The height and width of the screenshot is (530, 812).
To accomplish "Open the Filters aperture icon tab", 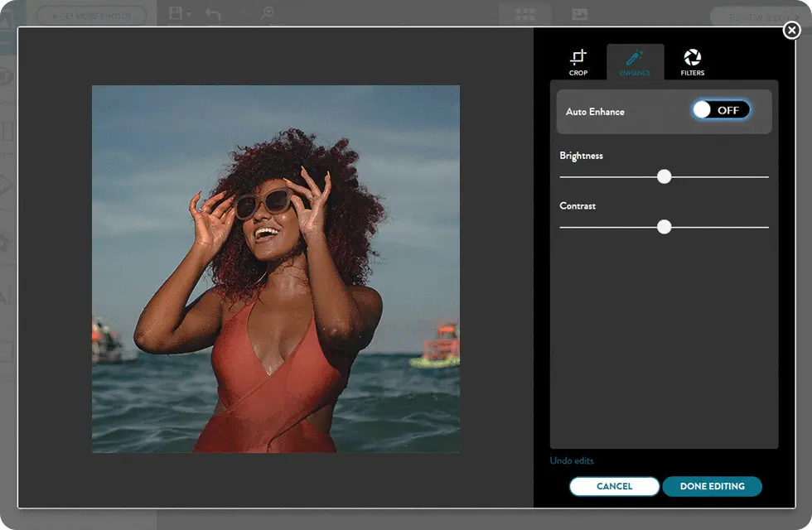I will 692,62.
